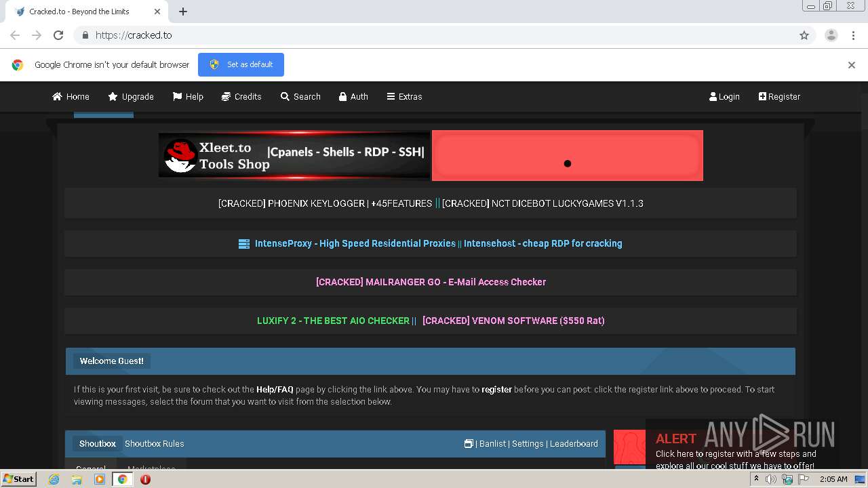Click the volume speaker tray icon
868x488 pixels.
pos(771,479)
